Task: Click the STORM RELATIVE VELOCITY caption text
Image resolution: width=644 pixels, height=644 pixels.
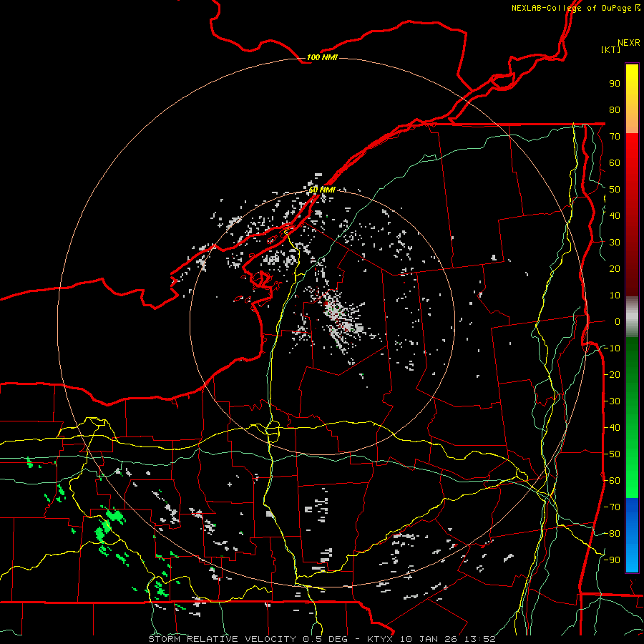Action: click(x=222, y=639)
